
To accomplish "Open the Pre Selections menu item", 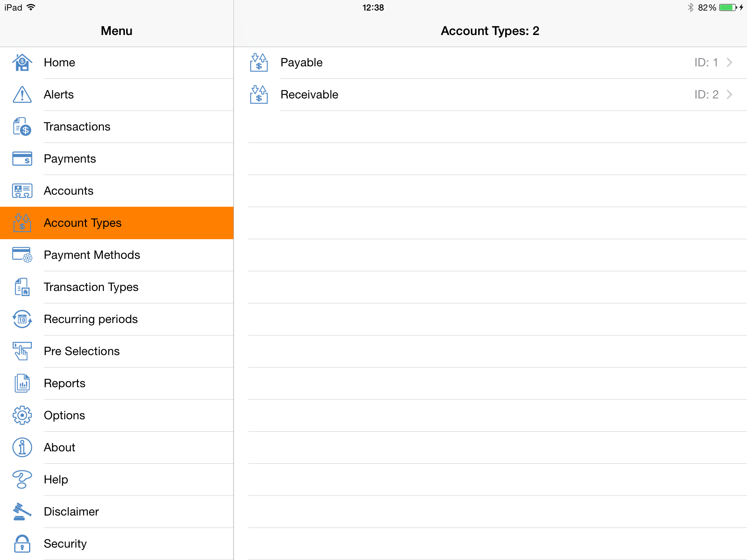I will point(82,351).
